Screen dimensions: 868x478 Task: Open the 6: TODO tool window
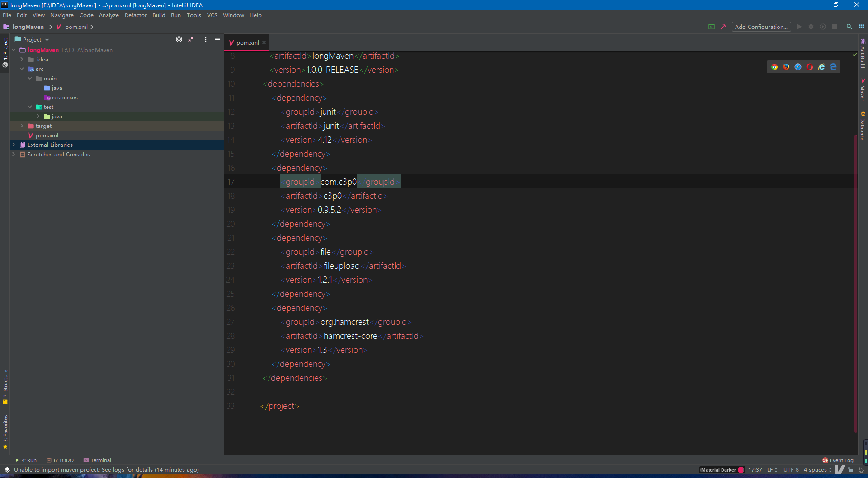[x=60, y=460]
